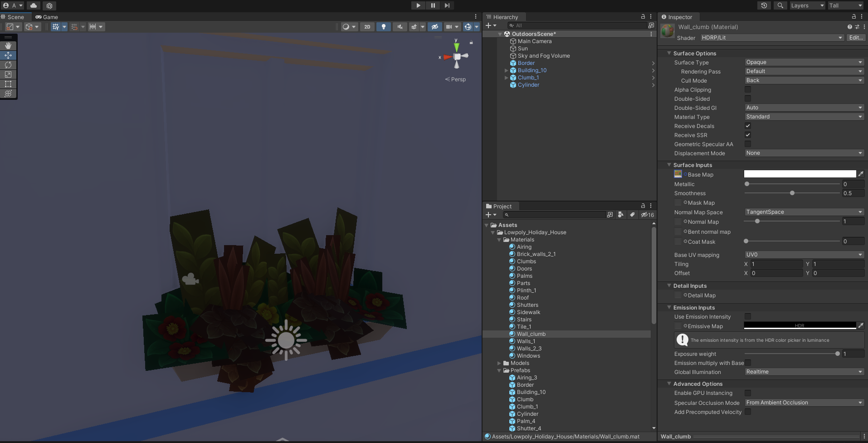This screenshot has width=868, height=443.
Task: Expand the Models folder
Action: pos(499,363)
